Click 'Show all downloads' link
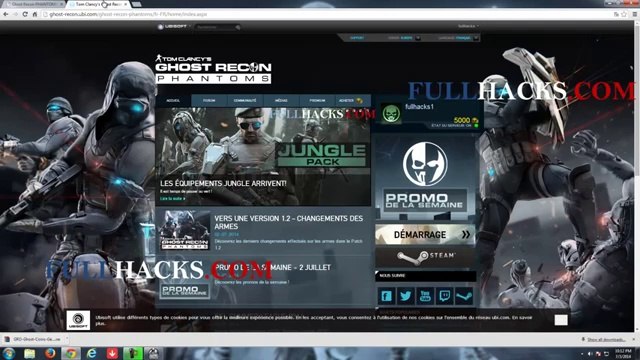Viewport: 640px width, 360px height. [x=606, y=340]
